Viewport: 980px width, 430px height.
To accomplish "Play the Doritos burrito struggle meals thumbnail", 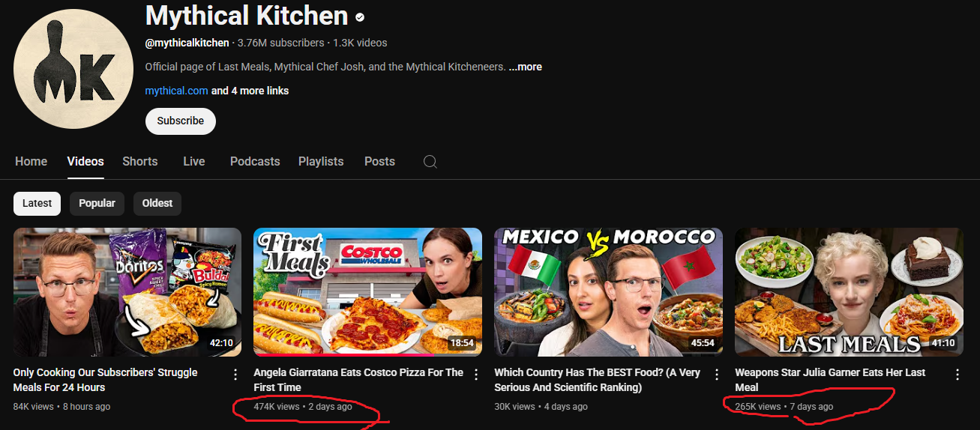I will (127, 292).
